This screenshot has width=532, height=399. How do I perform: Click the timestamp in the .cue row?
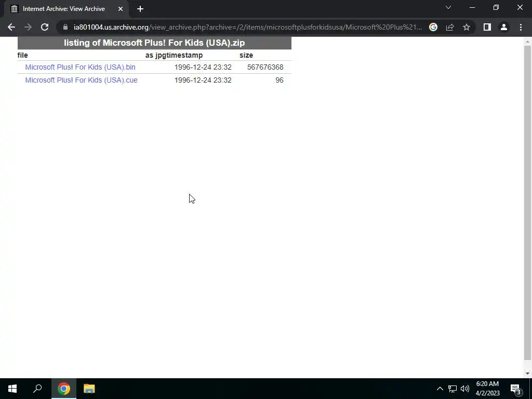tap(203, 80)
